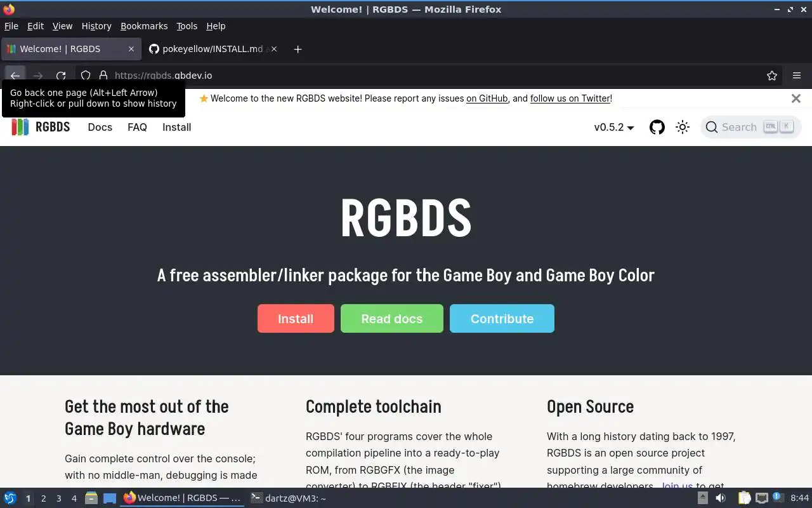Viewport: 812px width, 508px height.
Task: Click the Search box magnifier field
Action: [x=750, y=127]
